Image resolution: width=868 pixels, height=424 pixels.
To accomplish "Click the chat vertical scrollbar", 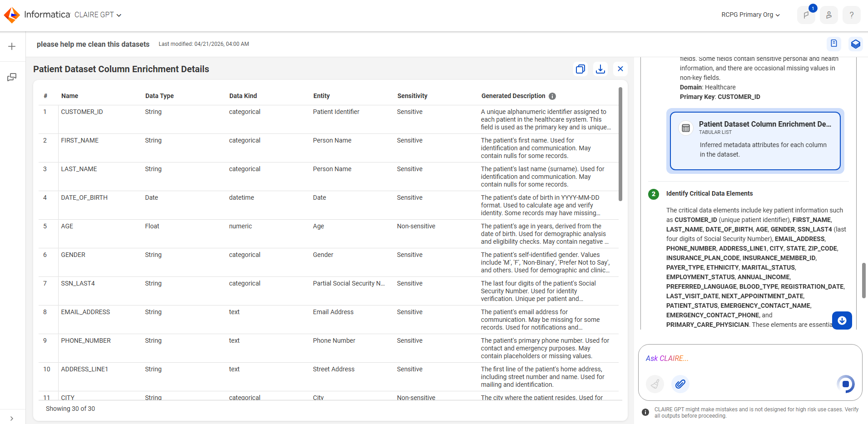I will click(x=864, y=281).
